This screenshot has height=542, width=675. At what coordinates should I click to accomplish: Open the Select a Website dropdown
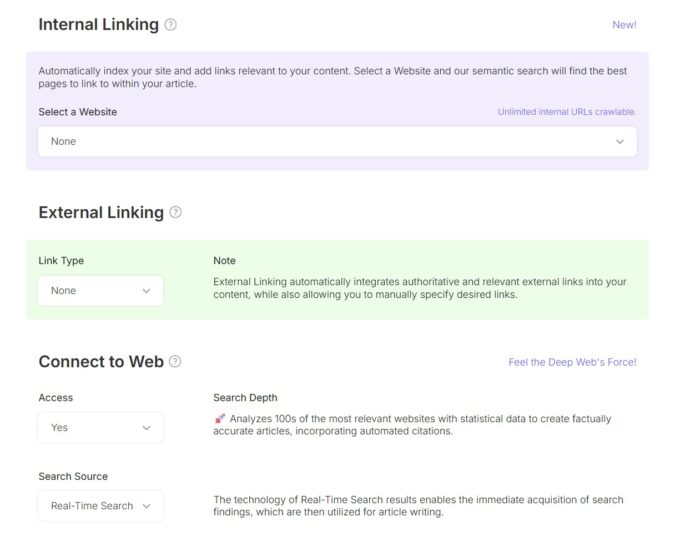pos(337,142)
